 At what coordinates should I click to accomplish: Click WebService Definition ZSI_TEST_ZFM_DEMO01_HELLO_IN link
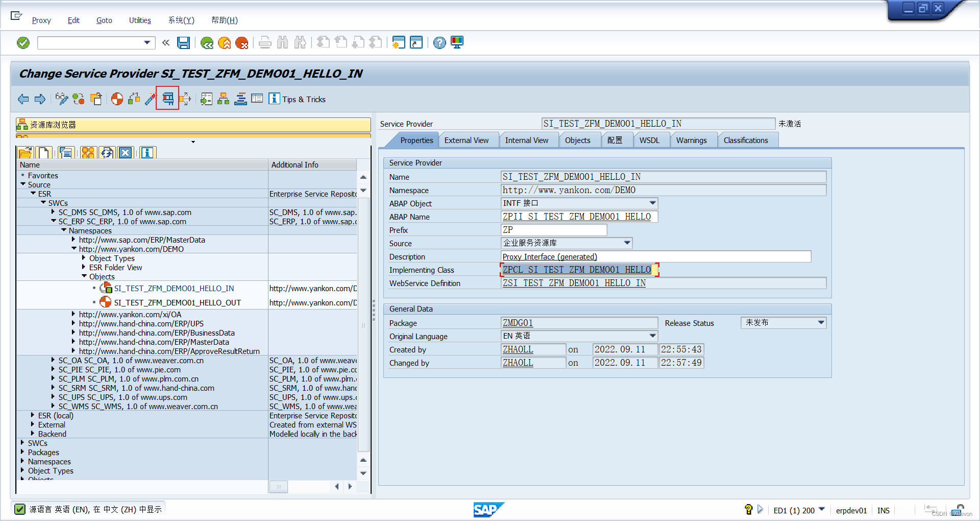click(574, 283)
